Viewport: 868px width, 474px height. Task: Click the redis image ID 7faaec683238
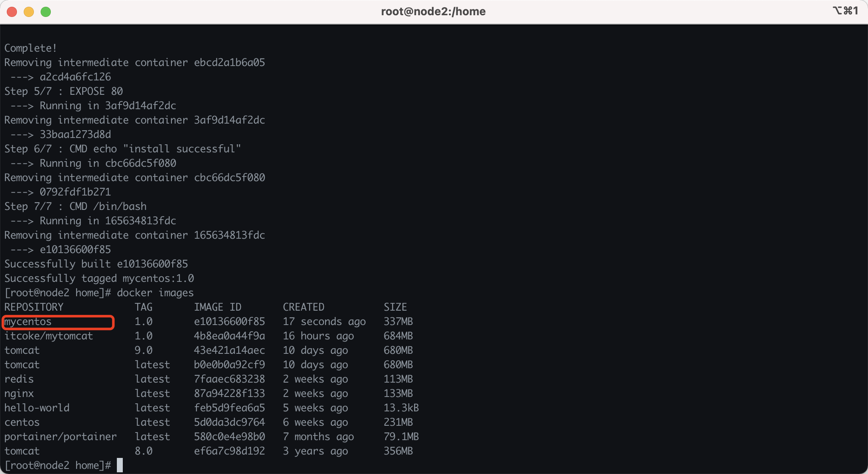(229, 379)
